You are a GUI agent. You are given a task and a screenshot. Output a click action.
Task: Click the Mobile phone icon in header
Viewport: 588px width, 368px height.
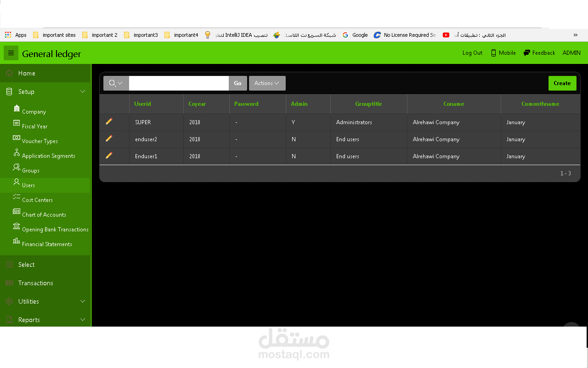(493, 53)
